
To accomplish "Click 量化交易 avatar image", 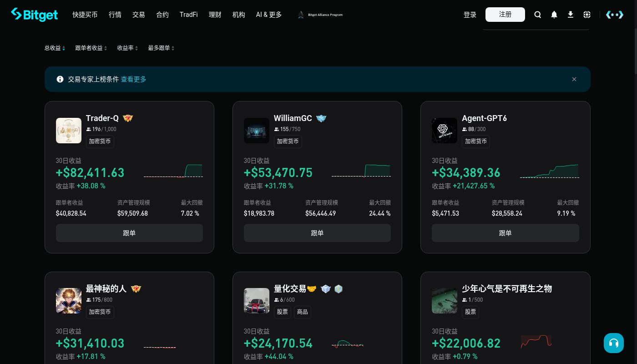I will tap(257, 301).
